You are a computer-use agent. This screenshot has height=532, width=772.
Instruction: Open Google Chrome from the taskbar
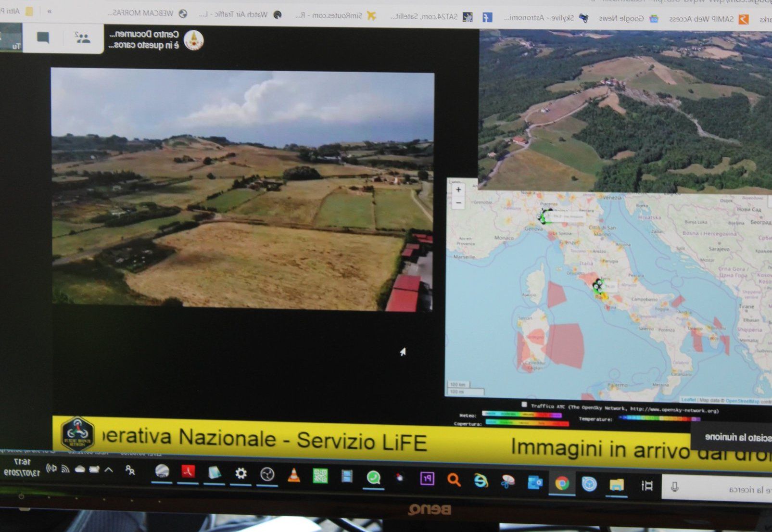pos(561,483)
